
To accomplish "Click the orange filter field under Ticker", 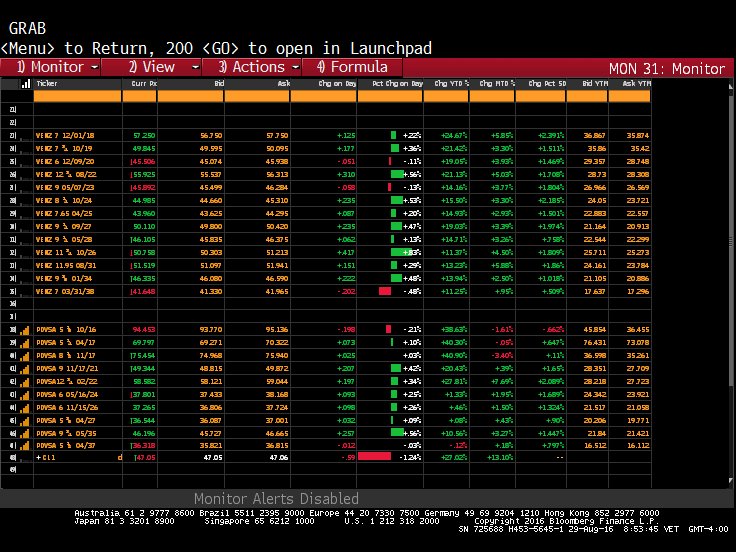I will [77, 96].
